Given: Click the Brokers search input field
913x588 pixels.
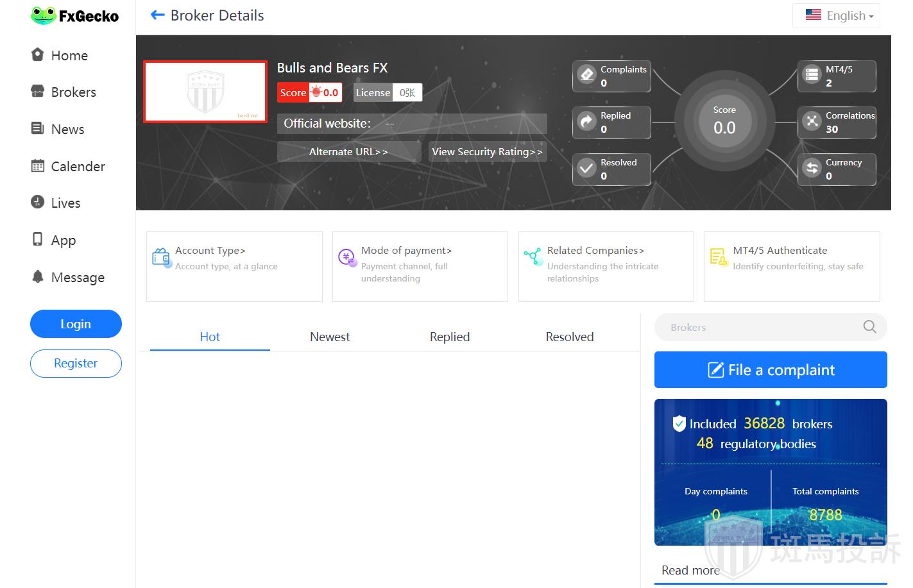Looking at the screenshot, I should (x=757, y=327).
